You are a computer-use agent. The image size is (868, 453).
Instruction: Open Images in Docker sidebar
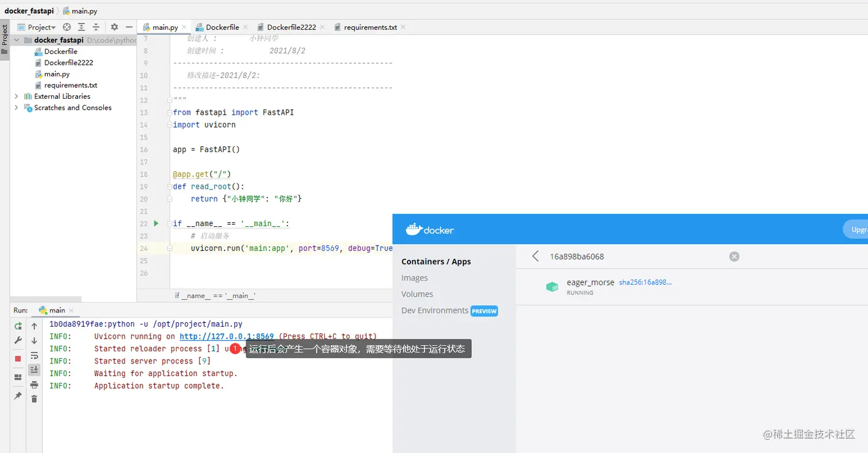click(414, 278)
